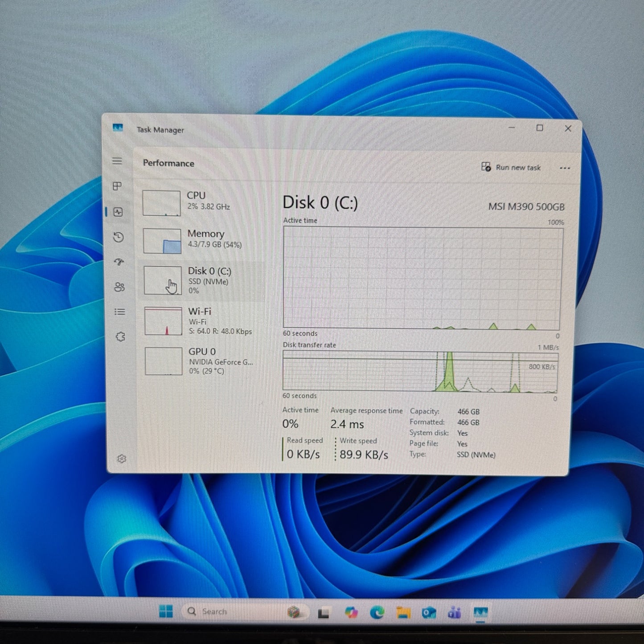Select the Startup apps panel
The height and width of the screenshot is (644, 644).
(118, 263)
